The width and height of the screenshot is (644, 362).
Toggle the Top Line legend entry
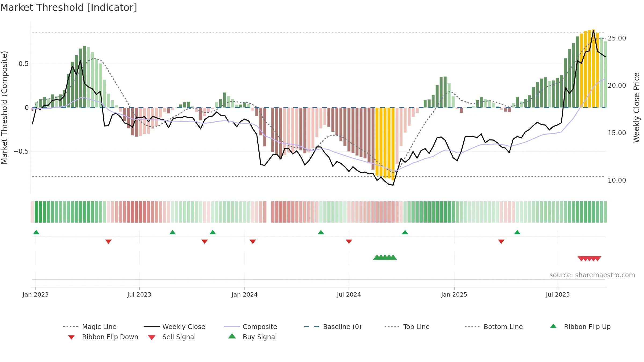(x=407, y=327)
